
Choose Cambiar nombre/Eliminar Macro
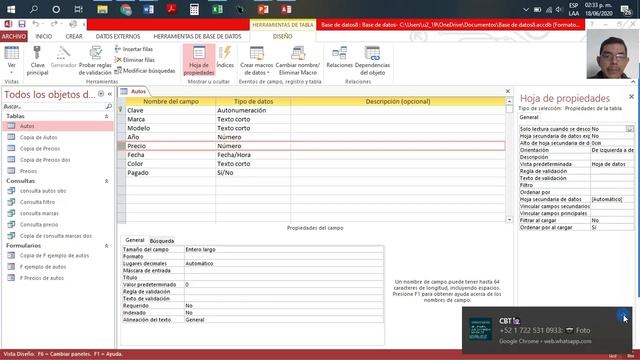coord(298,60)
